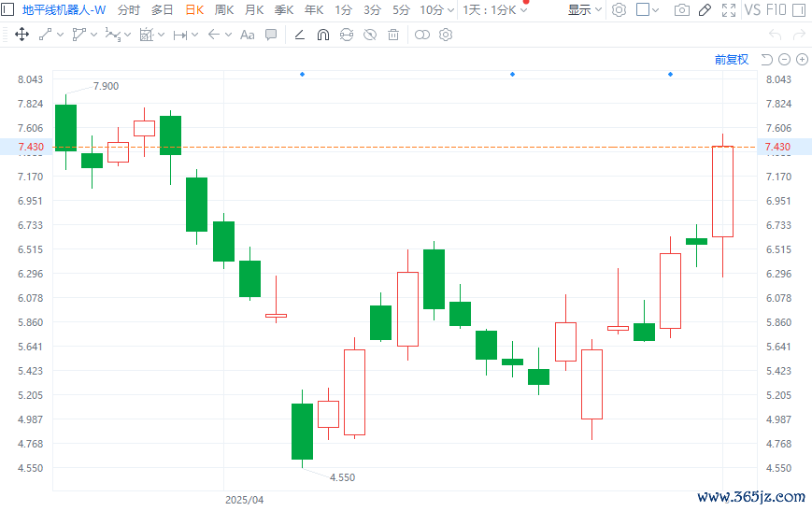Switch to 周K weekly chart tab
812x511 pixels.
(x=224, y=10)
